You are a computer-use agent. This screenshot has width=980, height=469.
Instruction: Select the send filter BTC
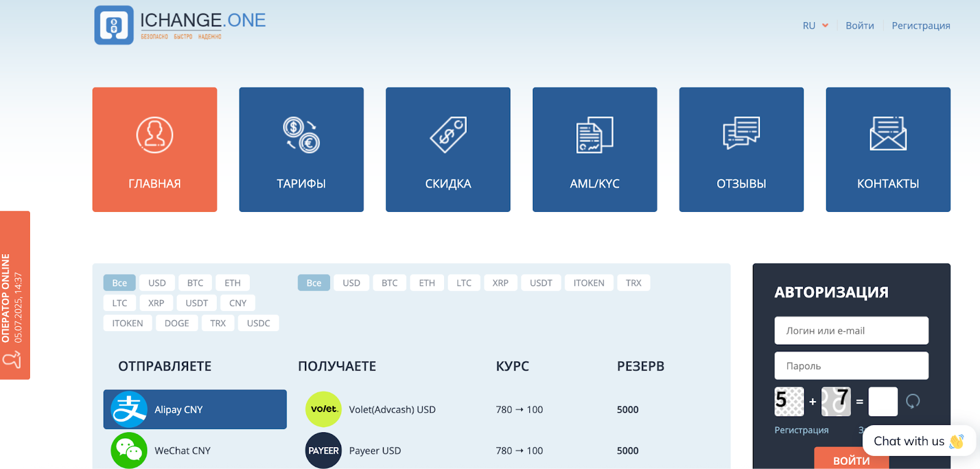coord(195,283)
